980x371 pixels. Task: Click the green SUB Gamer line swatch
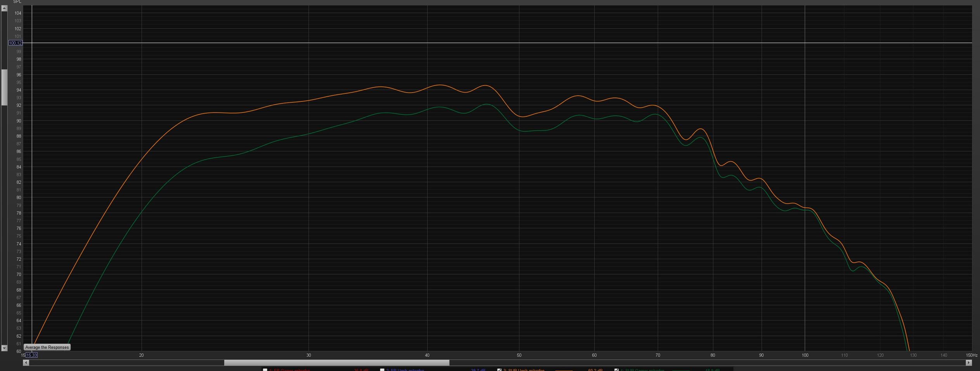pyautogui.click(x=681, y=370)
